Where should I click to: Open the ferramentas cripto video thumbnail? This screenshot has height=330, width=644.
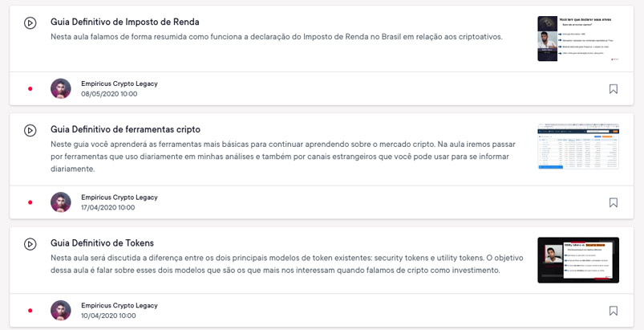tap(578, 146)
